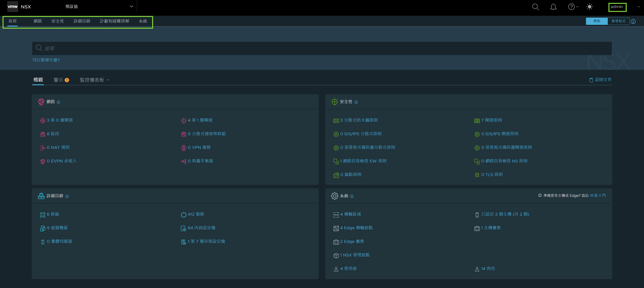
Task: Click the NSX 管理節點 cube icon
Action: click(x=336, y=255)
